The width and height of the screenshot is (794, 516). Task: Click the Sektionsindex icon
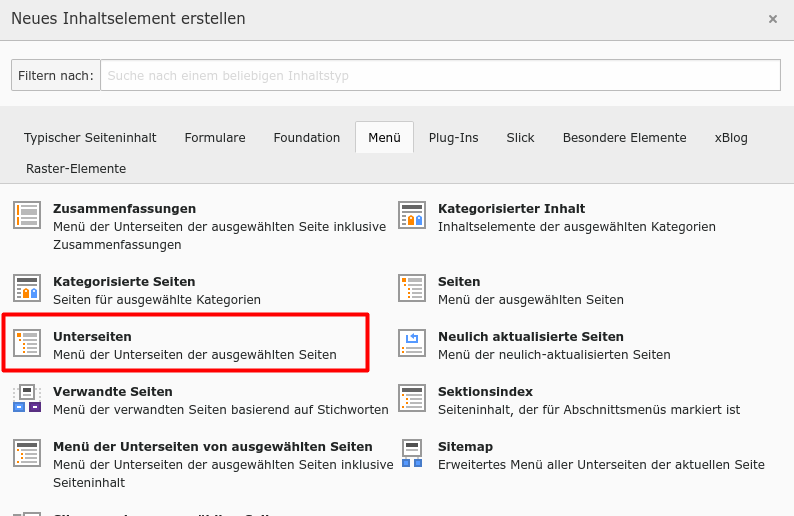pos(412,398)
